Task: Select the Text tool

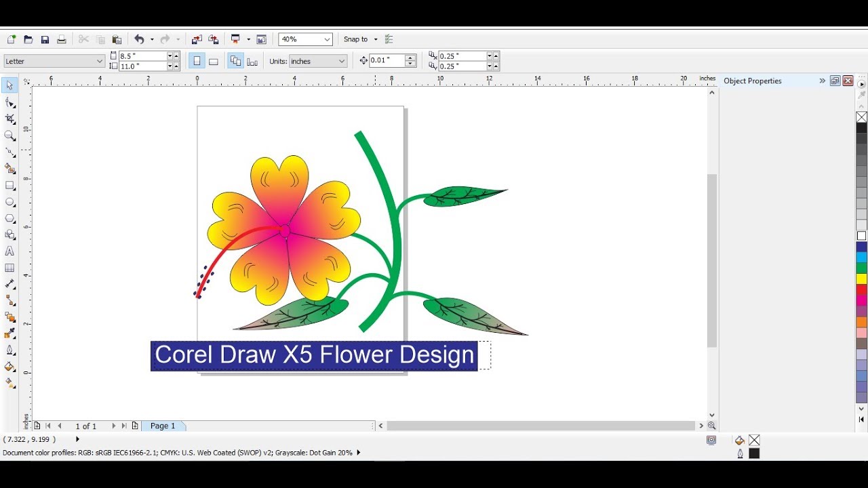Action: (9, 251)
